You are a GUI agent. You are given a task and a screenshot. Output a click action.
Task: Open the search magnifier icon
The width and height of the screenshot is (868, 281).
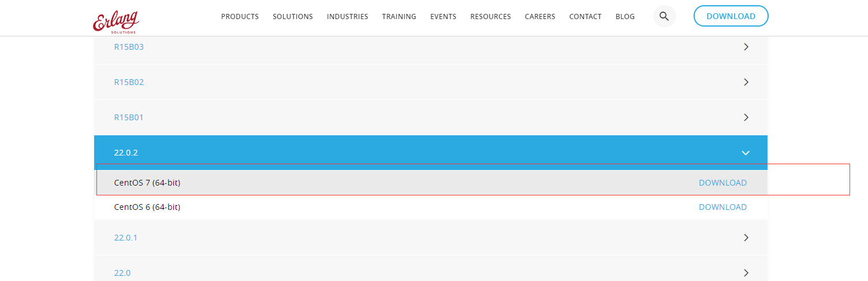[x=664, y=16]
